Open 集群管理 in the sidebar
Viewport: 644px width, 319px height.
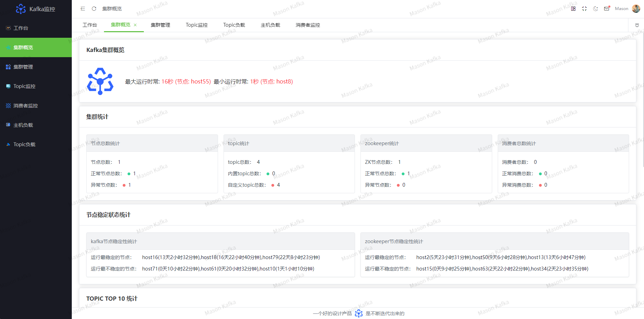tap(23, 67)
